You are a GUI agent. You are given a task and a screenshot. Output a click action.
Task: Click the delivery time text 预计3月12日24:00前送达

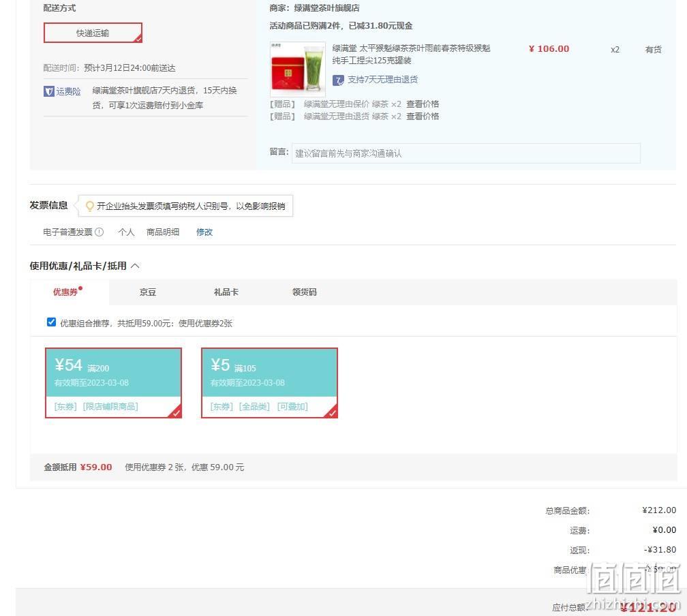coord(129,68)
